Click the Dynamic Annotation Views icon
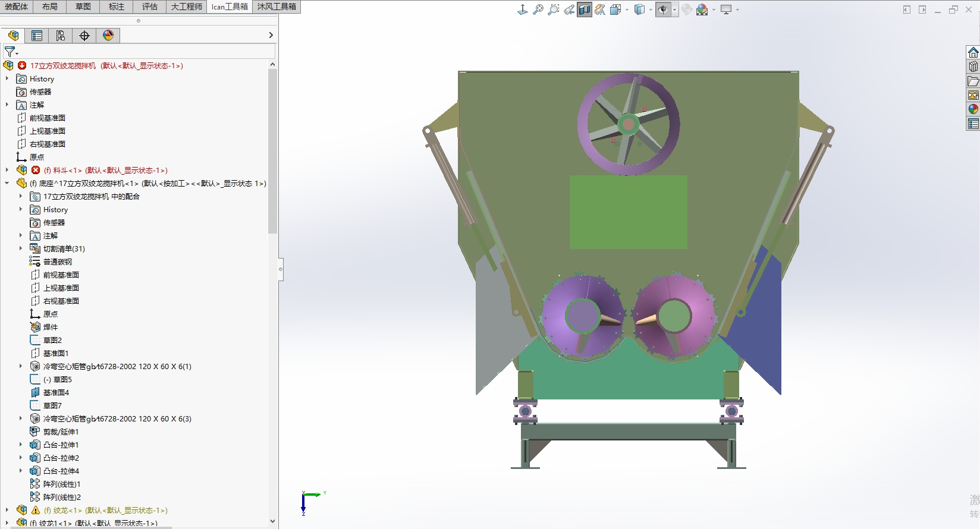 click(600, 10)
